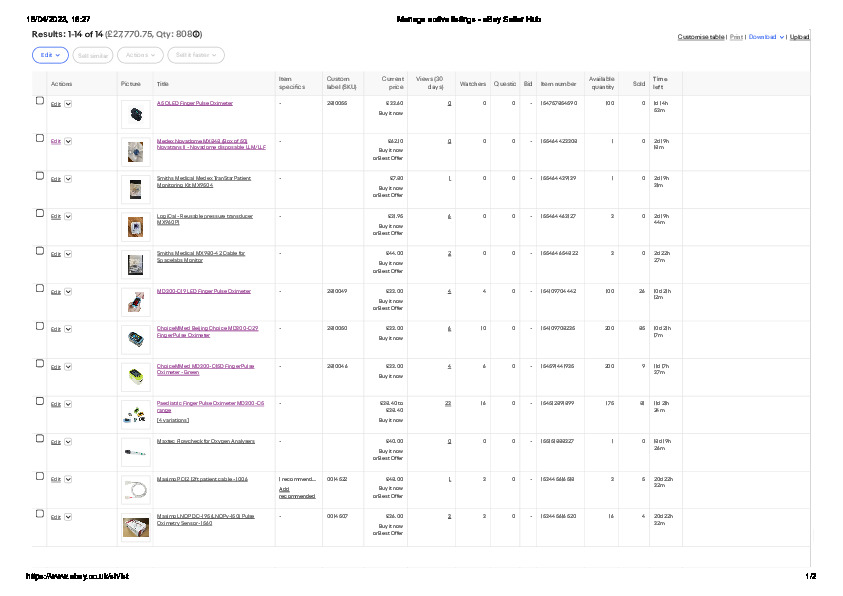Viewport: 843px width, 596px height.
Task: Click the Smiths Medical TranStar kit picture
Action: point(136,189)
